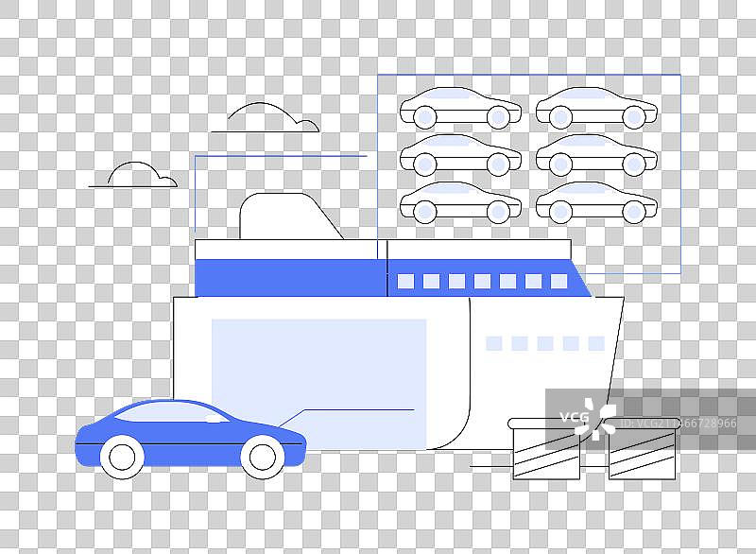Click the first window on the blue deck stripe

(405, 281)
